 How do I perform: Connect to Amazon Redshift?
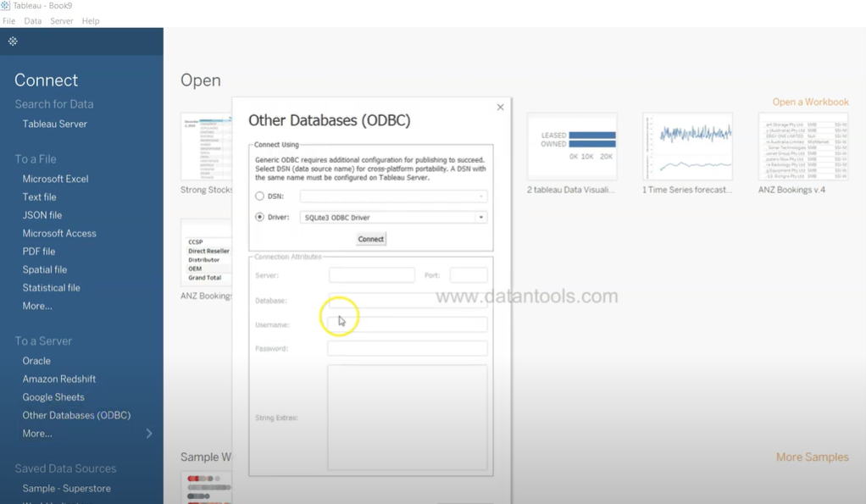click(59, 379)
